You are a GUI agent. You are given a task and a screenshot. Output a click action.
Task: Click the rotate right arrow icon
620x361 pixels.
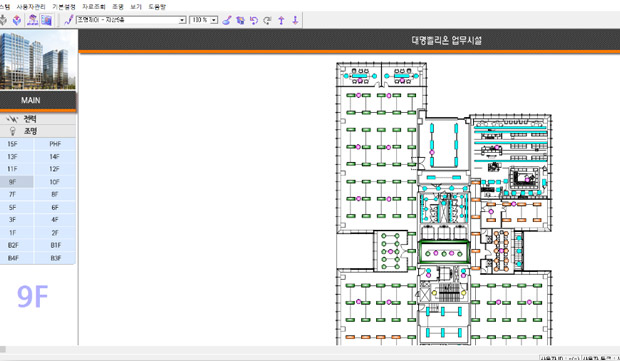tap(268, 20)
